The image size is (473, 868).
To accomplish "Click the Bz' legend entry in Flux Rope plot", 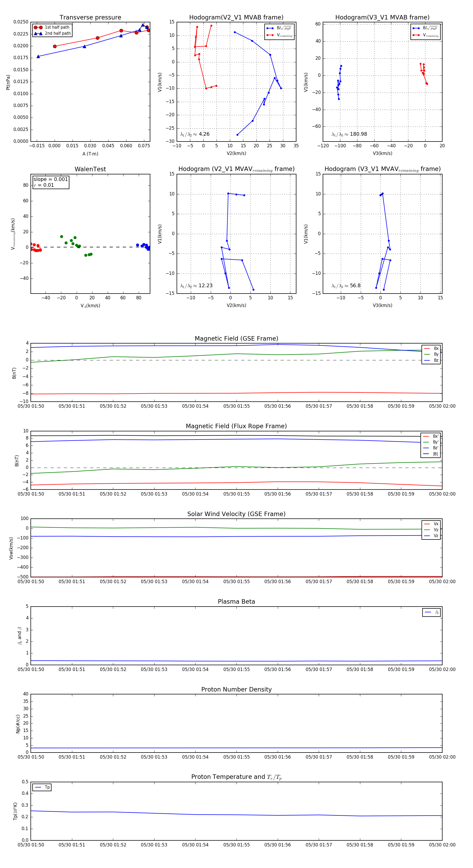I will coord(431,448).
